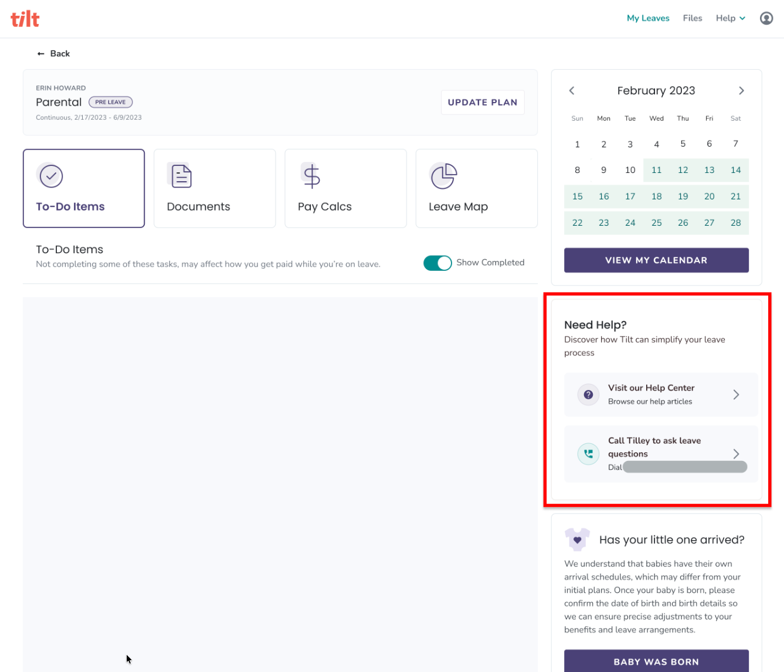
Task: Open the Files navigation item
Action: coord(693,18)
